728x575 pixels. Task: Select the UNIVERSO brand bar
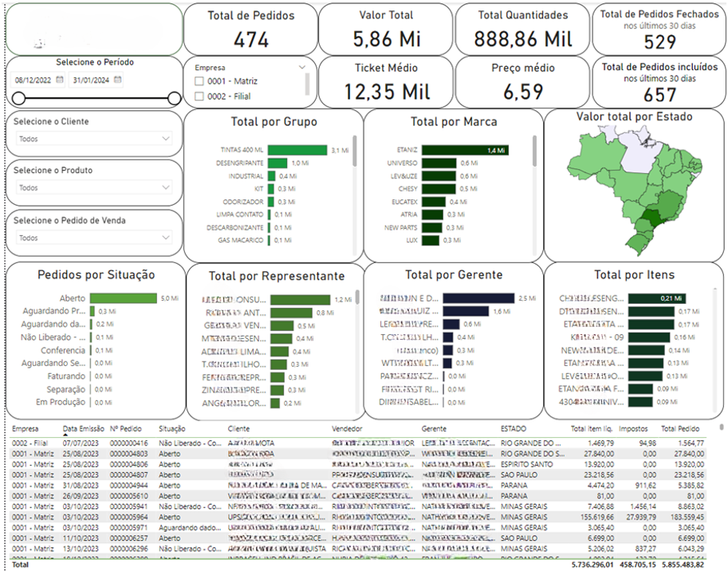coord(439,163)
